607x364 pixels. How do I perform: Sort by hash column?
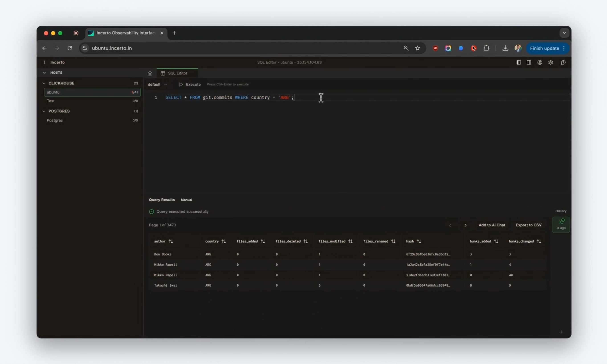(419, 241)
